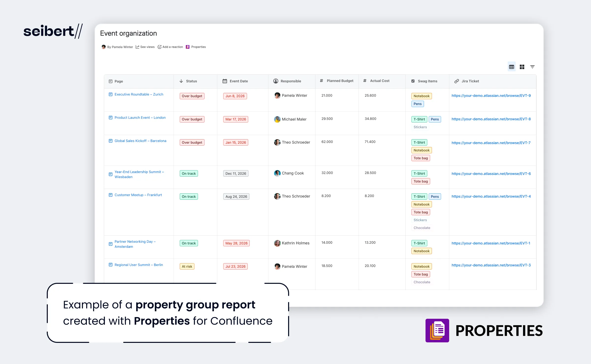The width and height of the screenshot is (591, 364).
Task: Open the EVT-6 Jira ticket link
Action: [491, 174]
